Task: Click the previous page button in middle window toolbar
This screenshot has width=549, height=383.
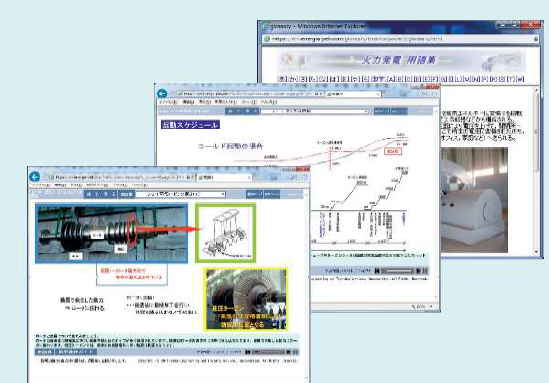Action: [382, 111]
